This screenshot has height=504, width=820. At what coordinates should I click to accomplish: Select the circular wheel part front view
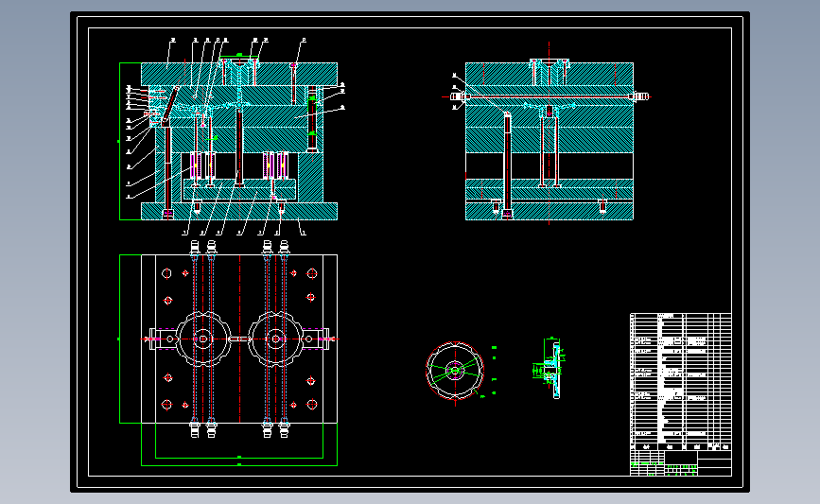click(x=454, y=371)
